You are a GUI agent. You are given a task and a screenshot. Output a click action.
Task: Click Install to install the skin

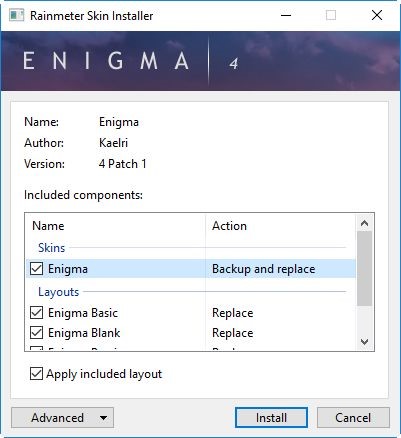[271, 418]
